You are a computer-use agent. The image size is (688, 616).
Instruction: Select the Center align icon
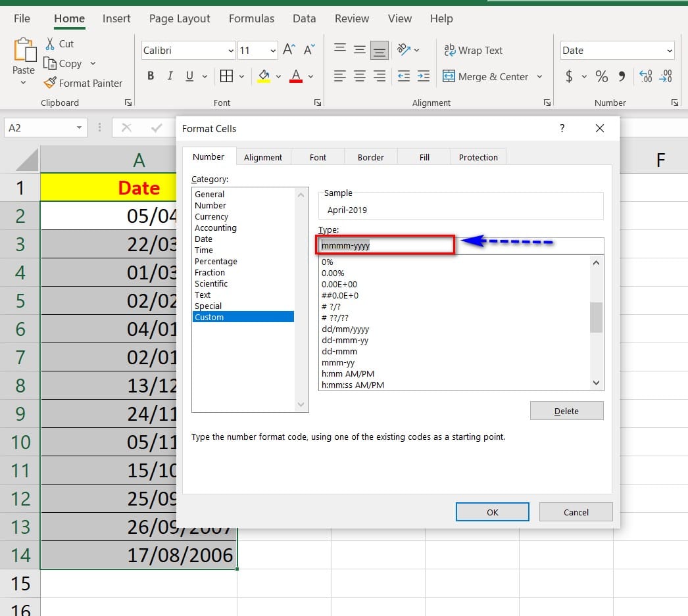(360, 76)
